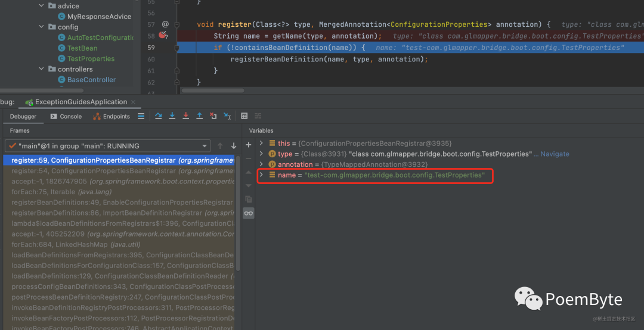Click the Frames panel header
Viewport: 644px width, 330px height.
(x=20, y=130)
